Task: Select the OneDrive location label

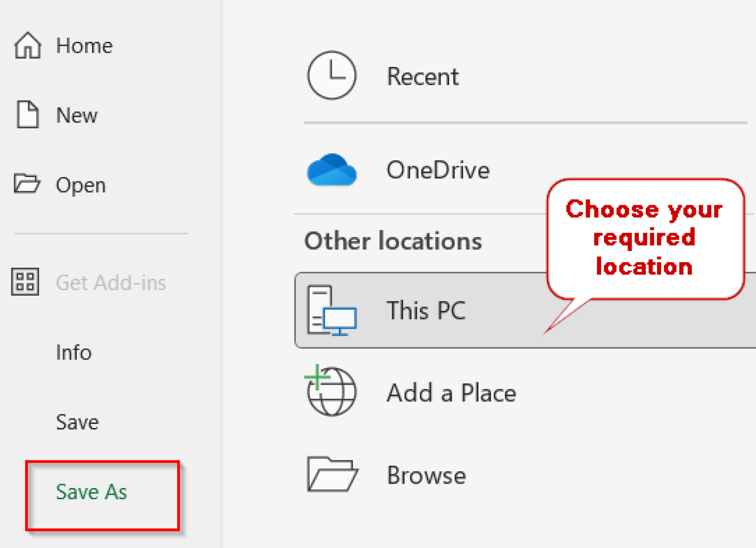Action: 438,170
